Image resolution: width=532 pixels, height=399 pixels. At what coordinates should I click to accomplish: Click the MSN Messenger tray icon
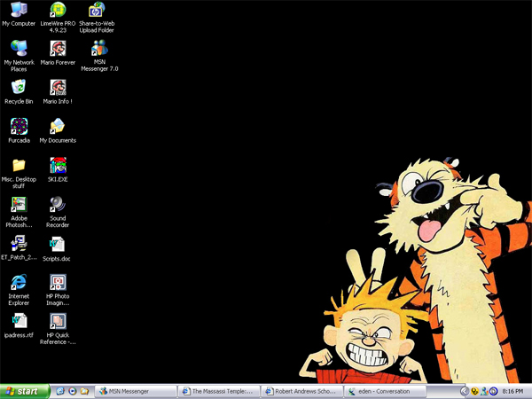point(484,391)
